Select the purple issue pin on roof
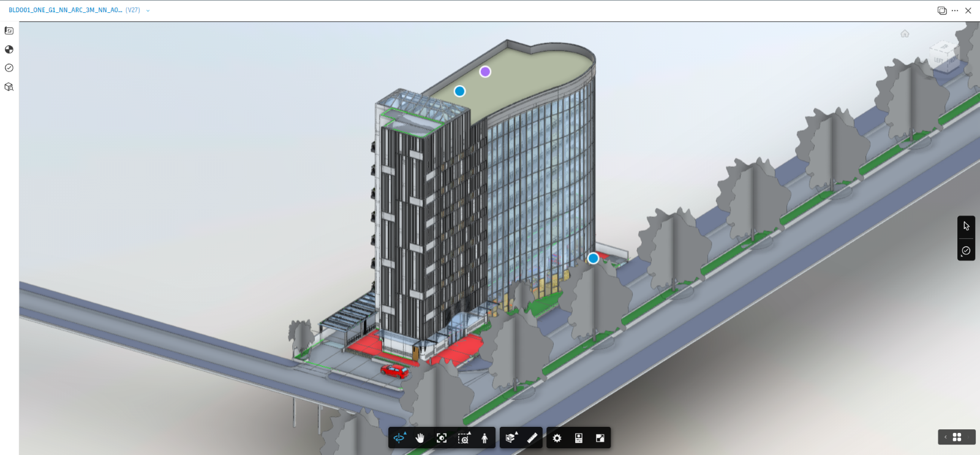The width and height of the screenshot is (980, 455). pyautogui.click(x=485, y=72)
